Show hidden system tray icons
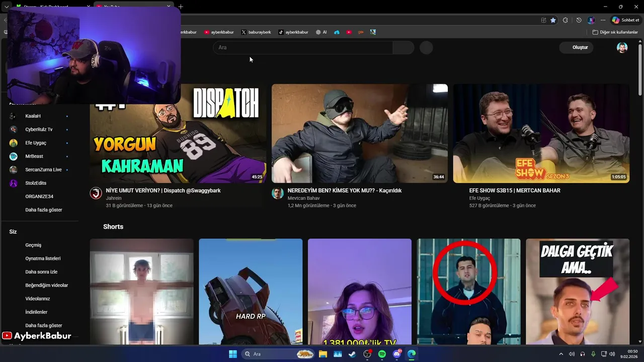This screenshot has width=644, height=362. [561, 354]
